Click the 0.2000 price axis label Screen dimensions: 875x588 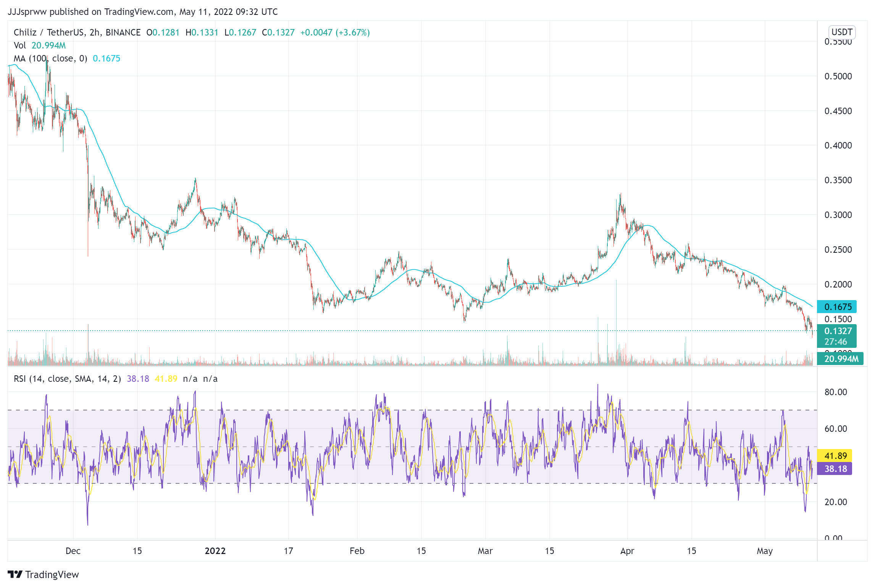838,284
